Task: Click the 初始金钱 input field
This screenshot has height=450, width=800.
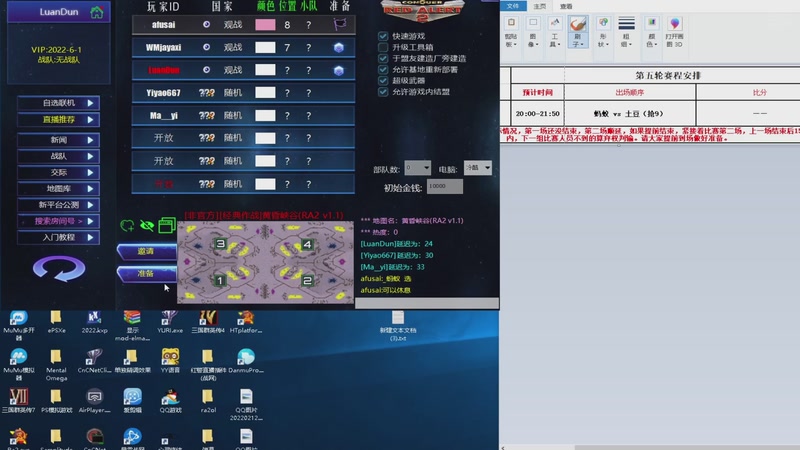Action: [445, 186]
